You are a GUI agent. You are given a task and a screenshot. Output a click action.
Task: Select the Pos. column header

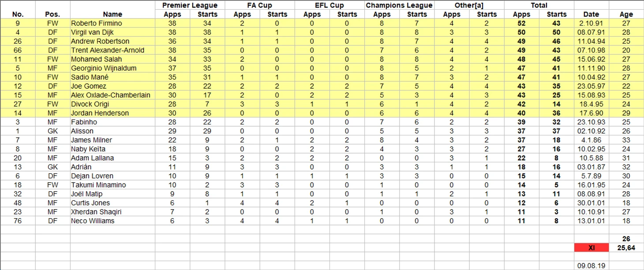[x=52, y=14]
